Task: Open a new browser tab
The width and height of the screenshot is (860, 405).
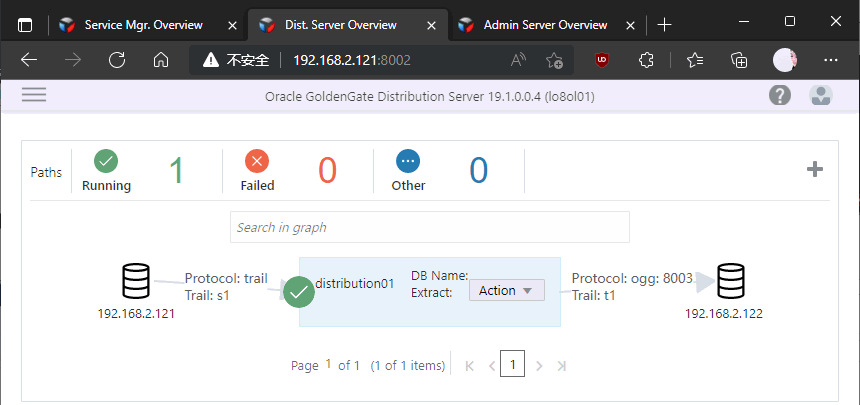Action: pyautogui.click(x=665, y=25)
